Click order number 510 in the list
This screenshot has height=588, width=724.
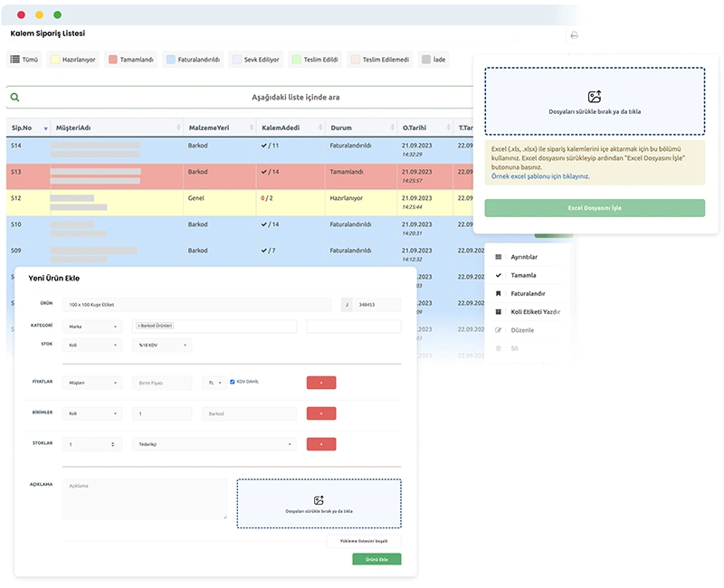[16, 224]
